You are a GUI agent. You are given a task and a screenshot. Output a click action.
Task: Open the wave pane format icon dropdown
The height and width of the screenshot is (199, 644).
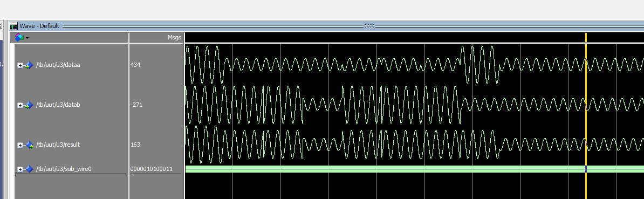[22, 37]
